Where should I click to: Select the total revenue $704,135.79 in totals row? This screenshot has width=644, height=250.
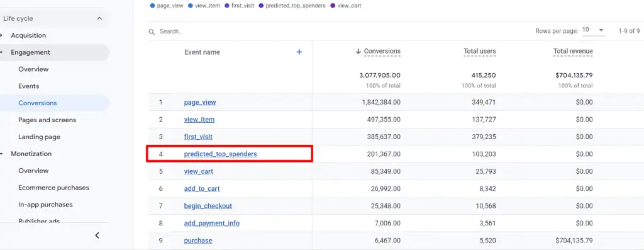point(574,76)
